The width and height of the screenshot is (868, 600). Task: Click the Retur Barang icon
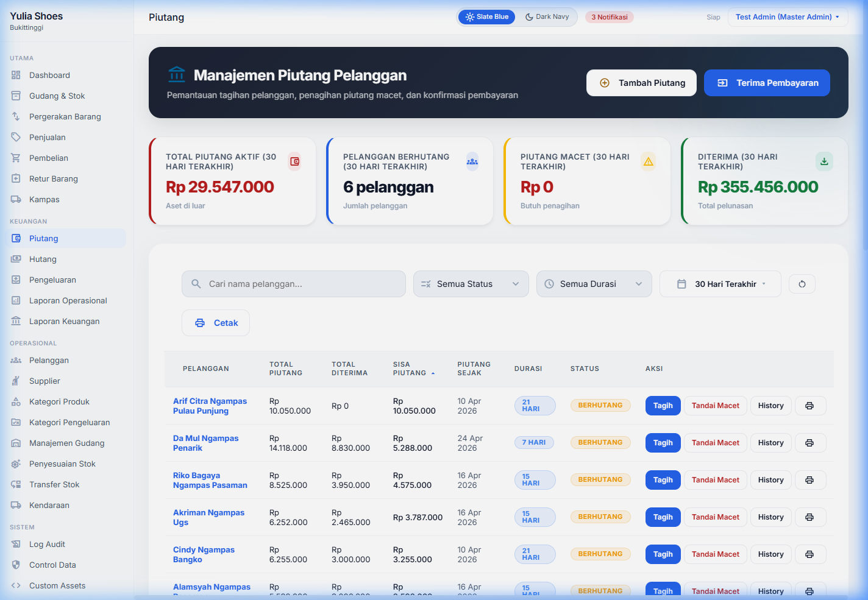pyautogui.click(x=16, y=178)
